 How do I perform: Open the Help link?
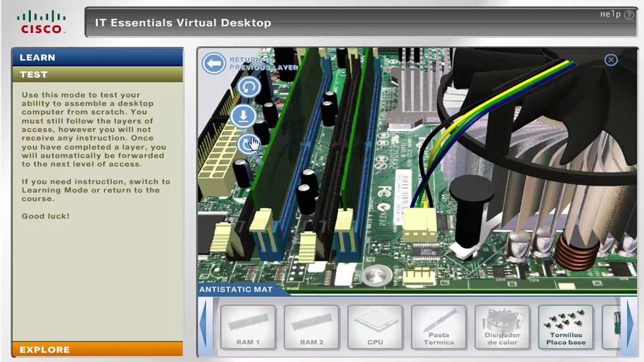(617, 15)
